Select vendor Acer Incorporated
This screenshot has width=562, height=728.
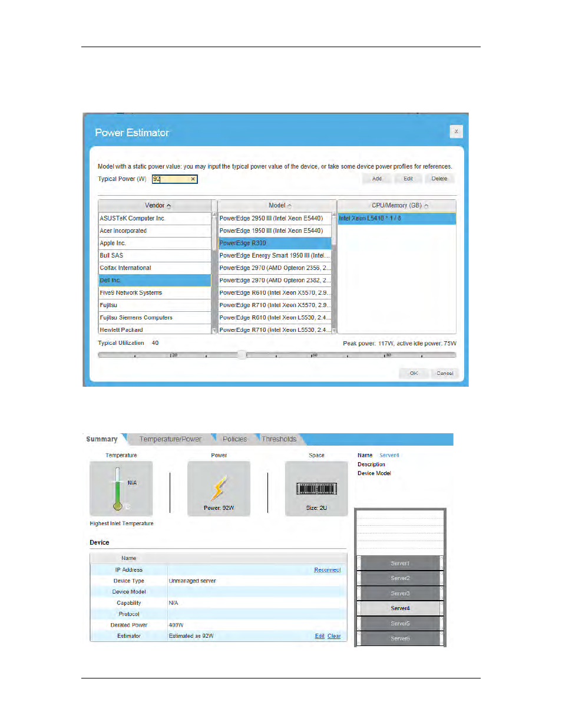pyautogui.click(x=154, y=231)
